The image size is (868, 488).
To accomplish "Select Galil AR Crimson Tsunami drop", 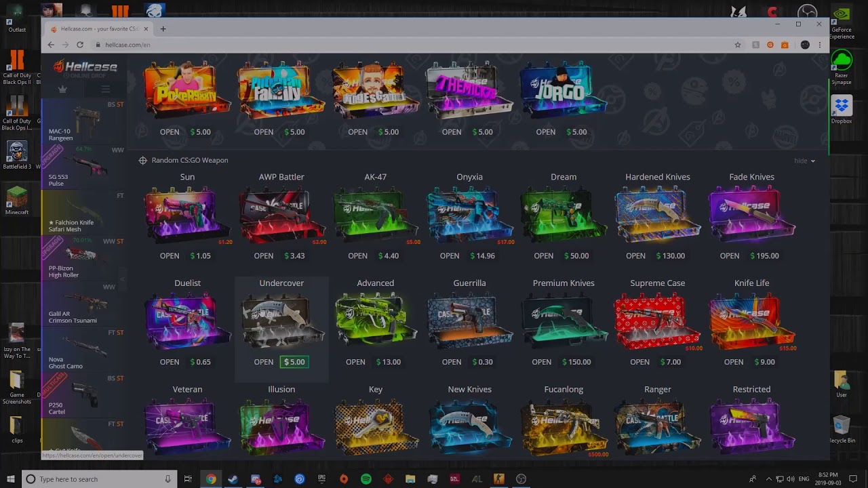I will [83, 304].
